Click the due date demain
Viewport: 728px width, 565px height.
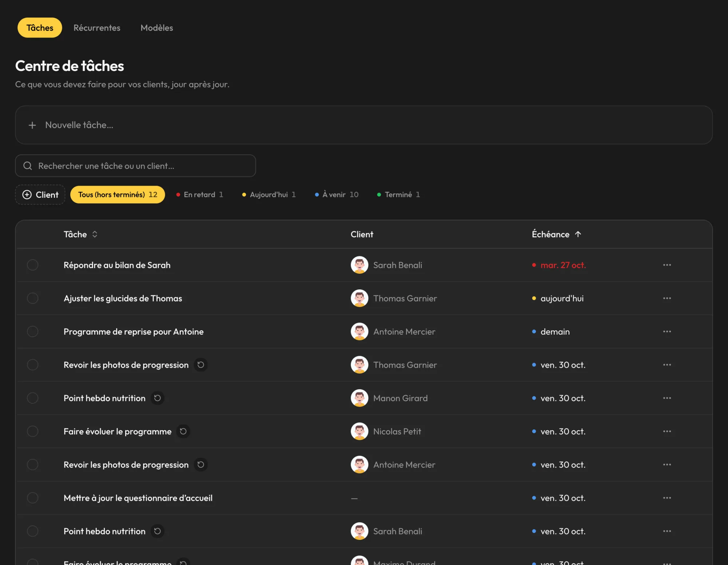[555, 332]
